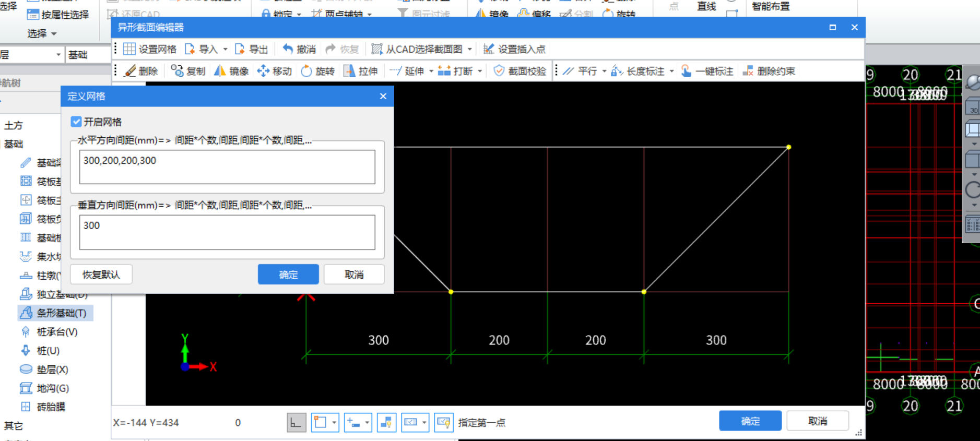Open the dropdown beside rectangle snap icon
The image size is (980, 441).
(334, 422)
